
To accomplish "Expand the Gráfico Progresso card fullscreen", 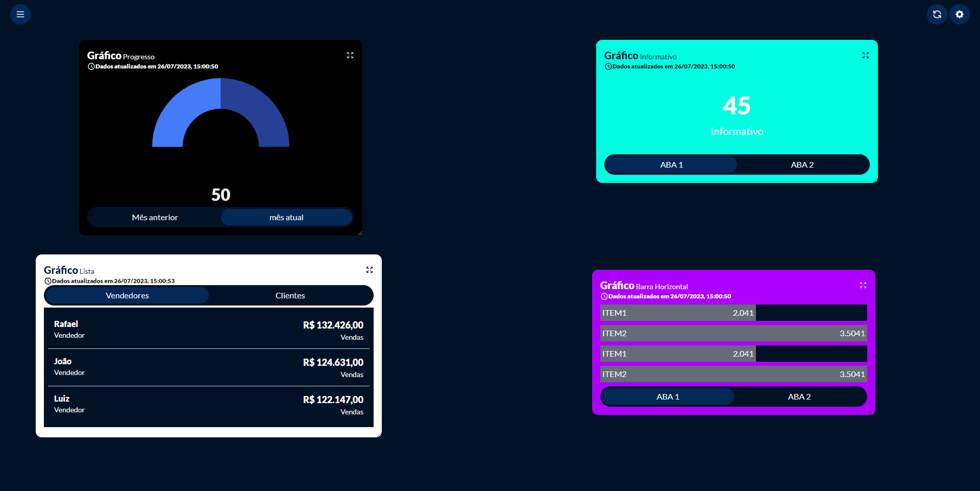I will click(x=350, y=55).
